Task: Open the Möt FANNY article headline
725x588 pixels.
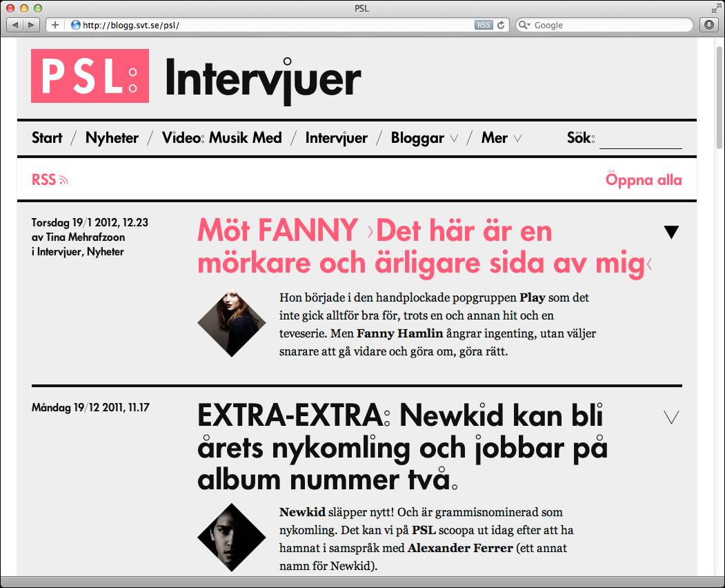Action: (x=424, y=248)
